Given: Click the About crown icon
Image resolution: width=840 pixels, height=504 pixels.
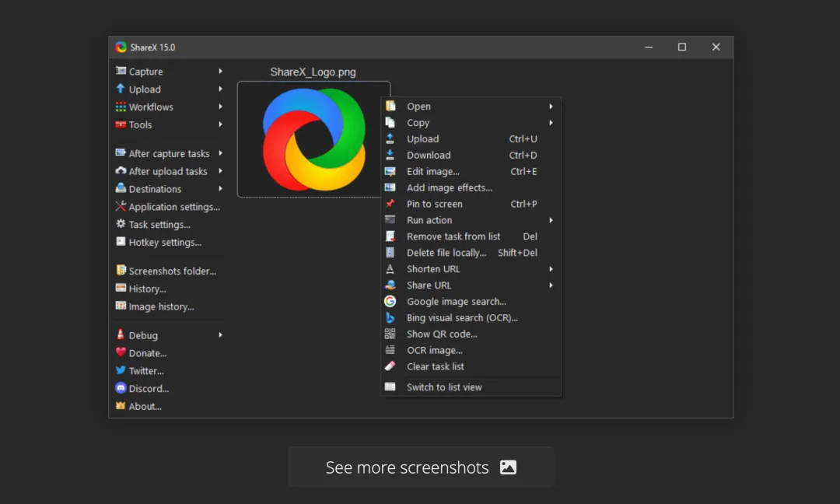Looking at the screenshot, I should click(121, 405).
